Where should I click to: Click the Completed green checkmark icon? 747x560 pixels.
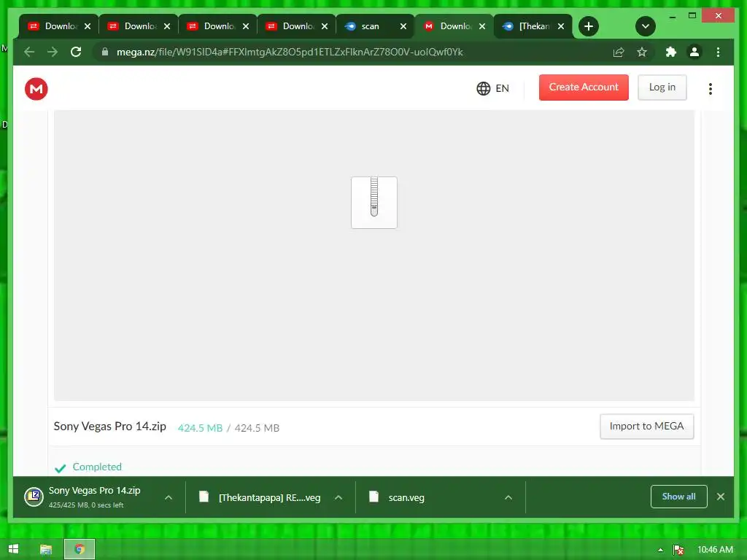click(60, 468)
